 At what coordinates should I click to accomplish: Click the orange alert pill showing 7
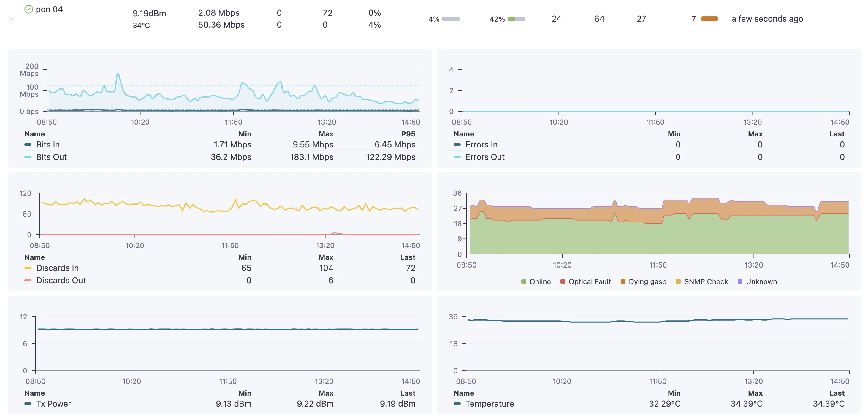click(710, 19)
